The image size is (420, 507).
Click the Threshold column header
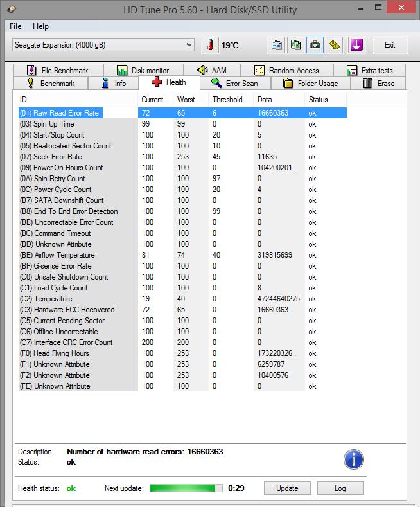tap(231, 100)
